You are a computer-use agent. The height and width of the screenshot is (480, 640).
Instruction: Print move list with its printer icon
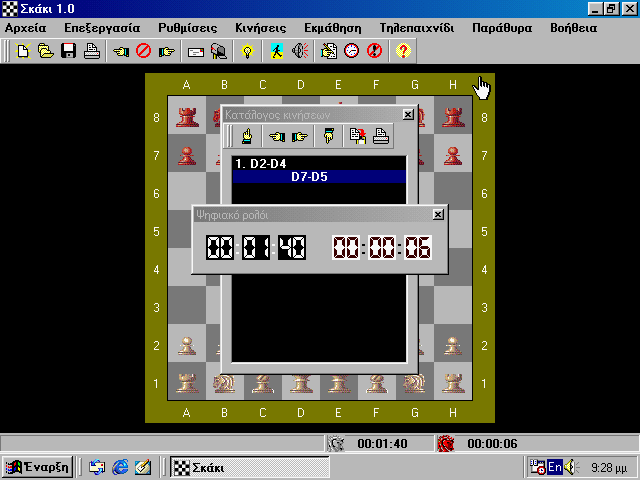coord(381,136)
